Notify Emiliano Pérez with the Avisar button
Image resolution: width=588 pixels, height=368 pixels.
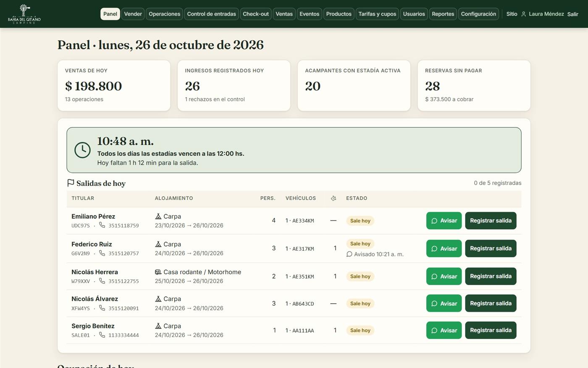click(444, 220)
